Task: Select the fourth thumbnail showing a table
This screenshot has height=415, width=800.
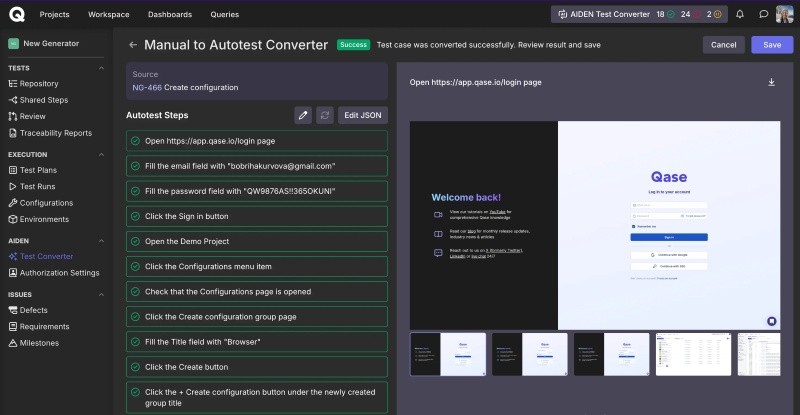Action: [x=693, y=354]
